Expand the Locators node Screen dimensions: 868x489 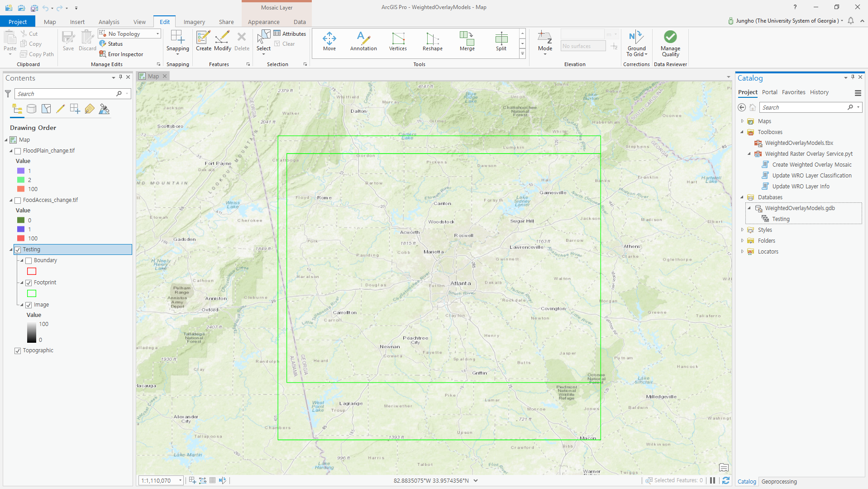point(742,252)
